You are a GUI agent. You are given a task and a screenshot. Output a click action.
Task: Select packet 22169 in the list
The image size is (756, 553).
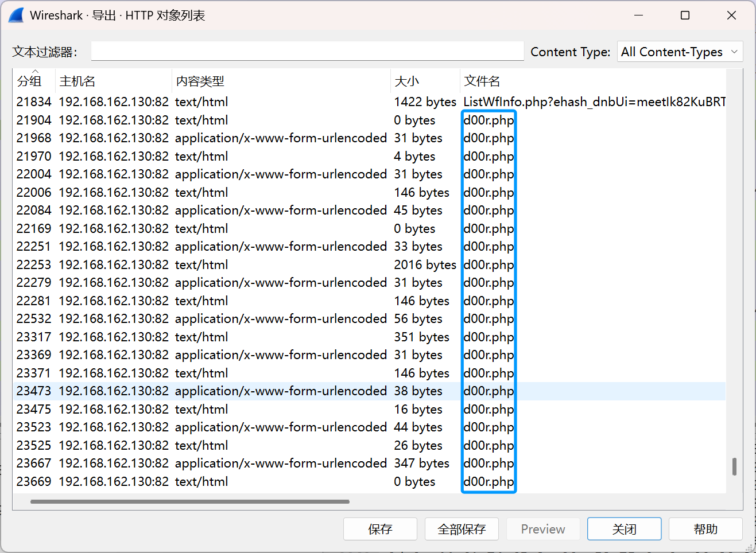(x=370, y=228)
